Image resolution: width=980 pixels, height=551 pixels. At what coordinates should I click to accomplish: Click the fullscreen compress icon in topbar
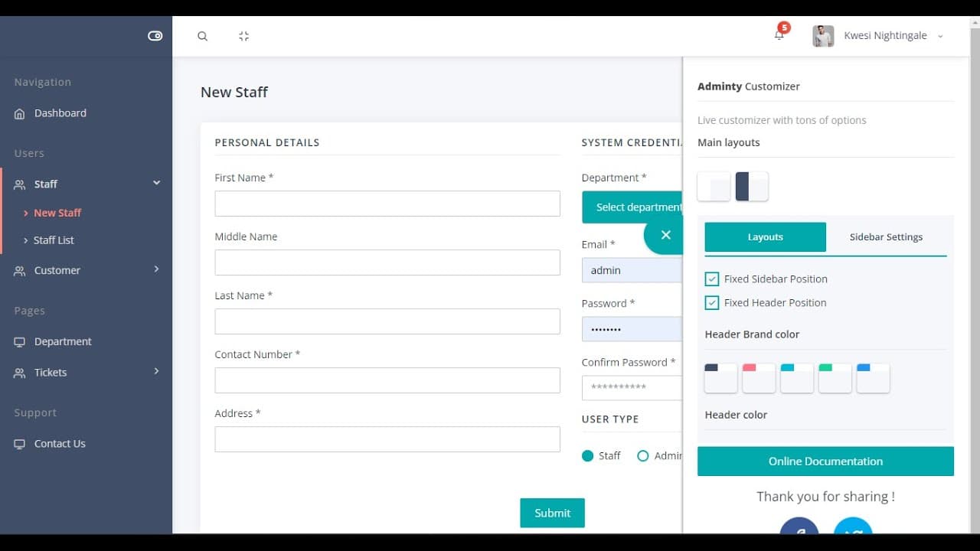[243, 36]
